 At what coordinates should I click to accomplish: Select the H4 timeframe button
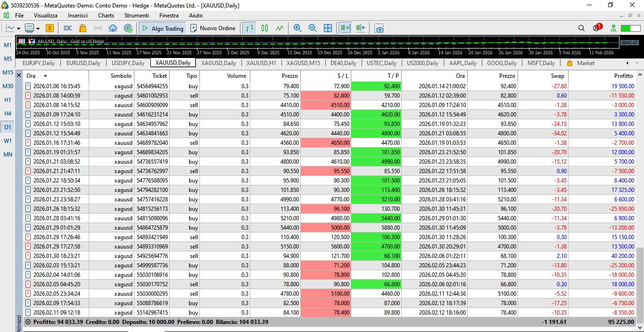(x=8, y=114)
